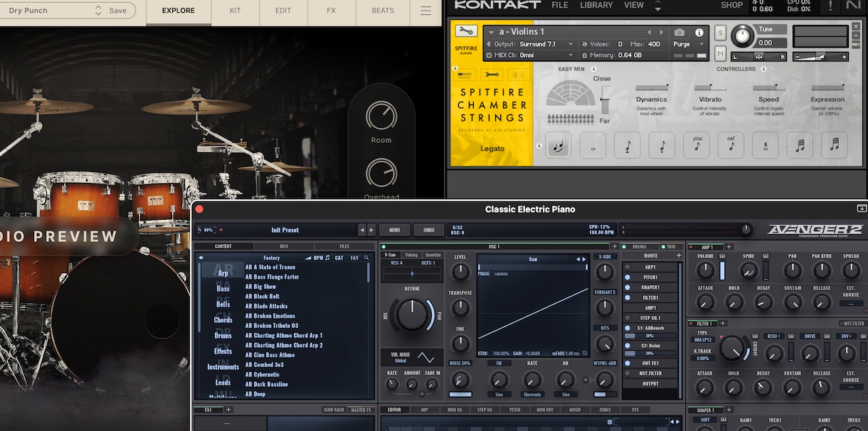The image size is (868, 431).
Task: Click the SEND RACK button
Action: point(334,410)
